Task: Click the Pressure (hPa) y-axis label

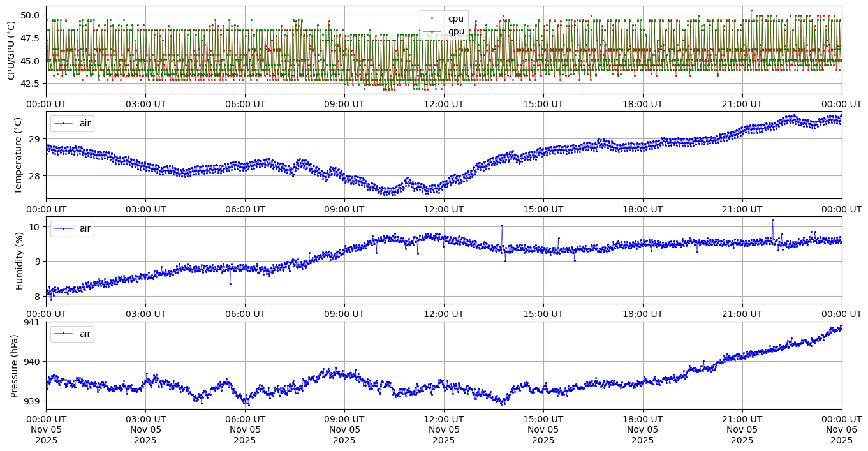Action: coord(15,366)
